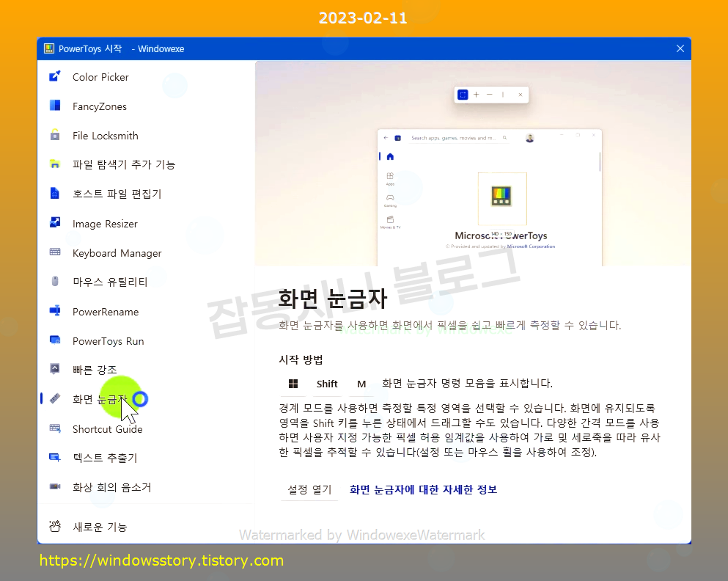This screenshot has width=728, height=581.
Task: Click the 화상 회의 음소거 camera icon
Action: point(55,486)
